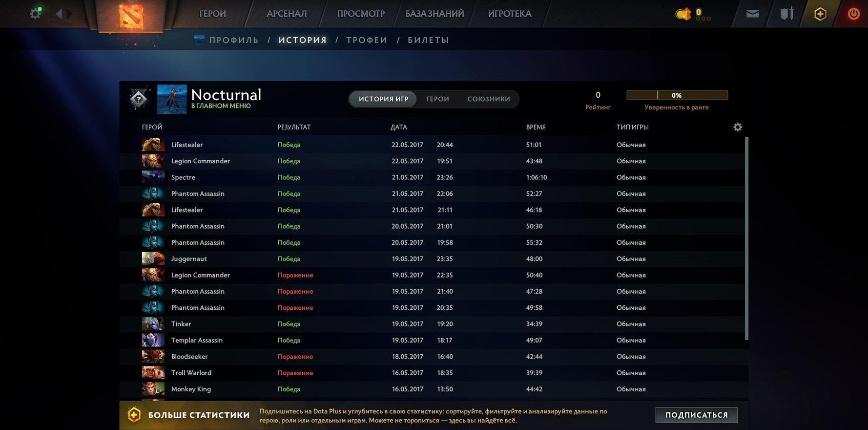Switch to the СОЮЗНИКИ tab

tap(489, 99)
